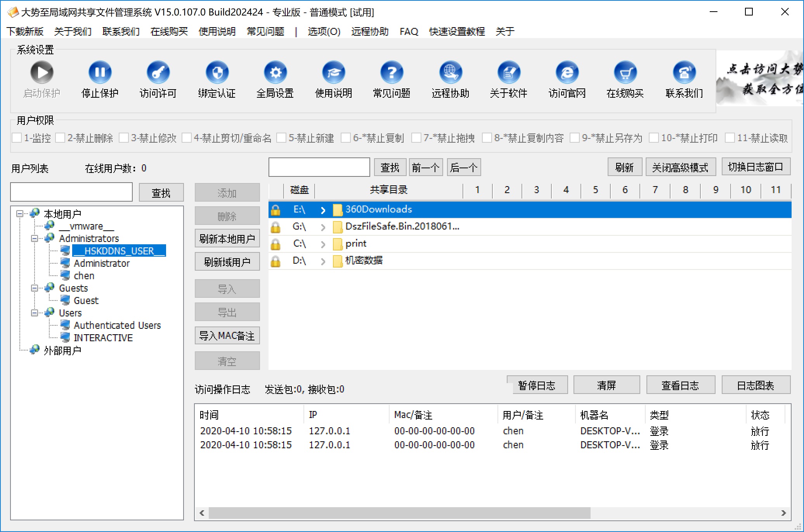Image resolution: width=804 pixels, height=532 pixels.
Task: Open 全局设置 gear icon
Action: click(275, 73)
